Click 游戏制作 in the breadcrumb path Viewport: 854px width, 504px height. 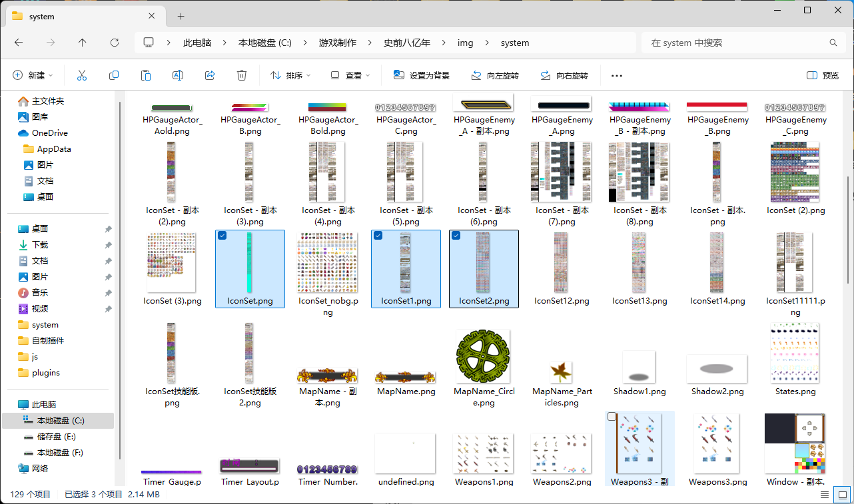[337, 43]
